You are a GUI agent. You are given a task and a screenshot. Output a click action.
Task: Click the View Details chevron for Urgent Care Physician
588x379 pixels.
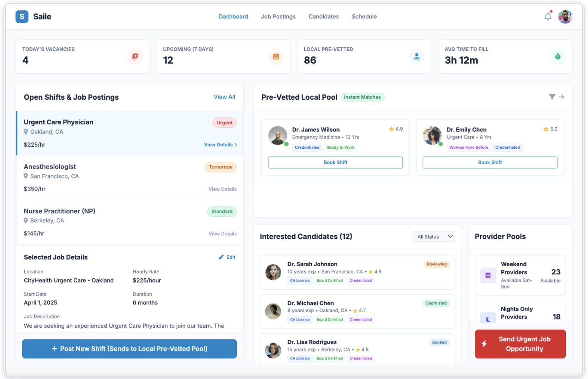[236, 145]
